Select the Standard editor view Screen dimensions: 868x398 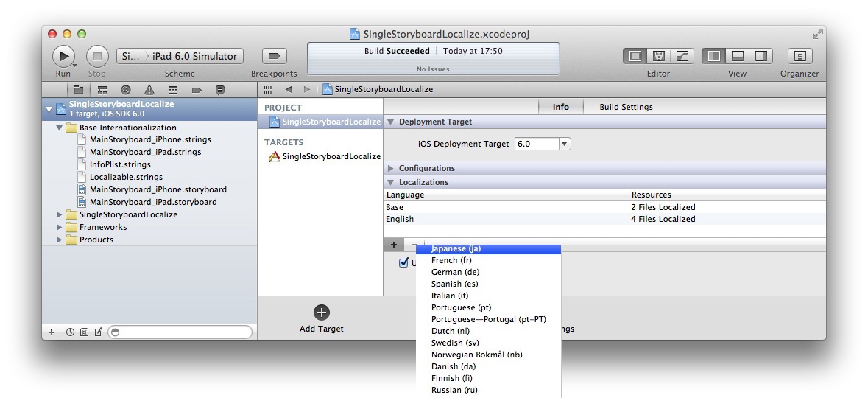tap(635, 56)
